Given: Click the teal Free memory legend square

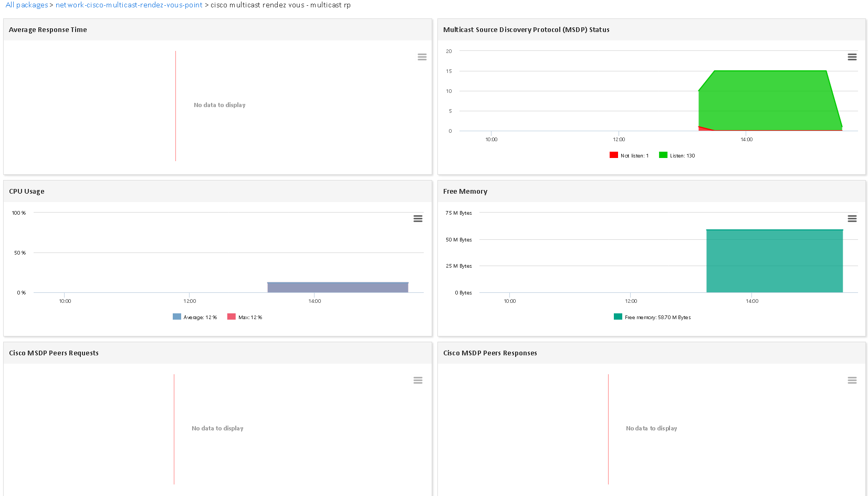Looking at the screenshot, I should pos(618,317).
